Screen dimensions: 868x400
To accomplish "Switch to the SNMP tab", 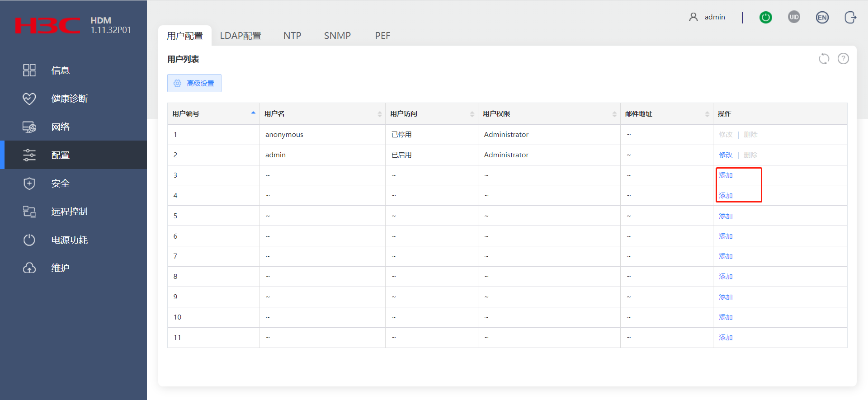I will 337,36.
